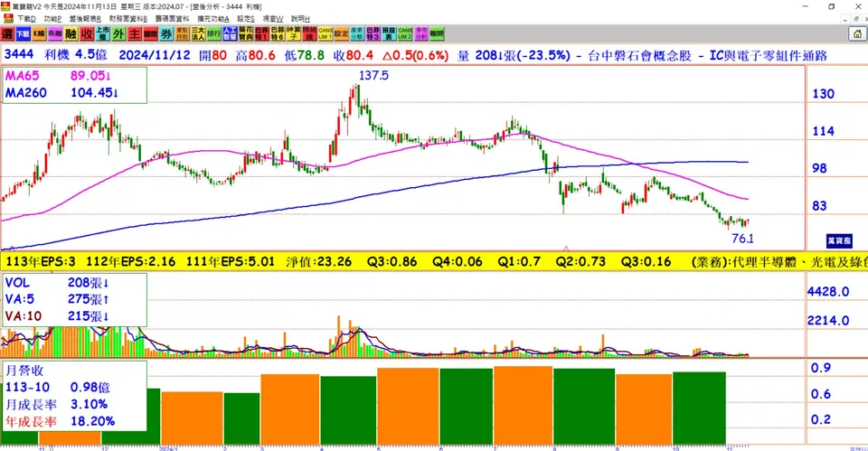
Task: Click the 萬寶龍 logo badge on chart
Action: coord(839,240)
